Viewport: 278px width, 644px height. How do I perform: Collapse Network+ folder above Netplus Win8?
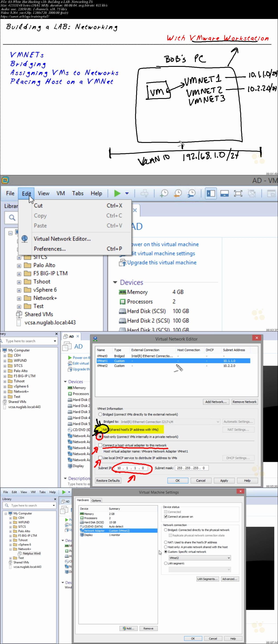10,549
